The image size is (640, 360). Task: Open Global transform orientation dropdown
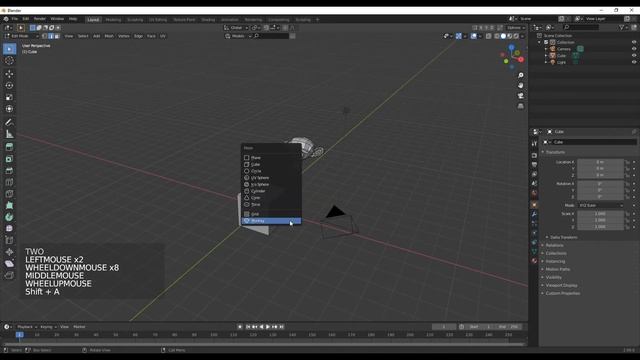(x=236, y=28)
